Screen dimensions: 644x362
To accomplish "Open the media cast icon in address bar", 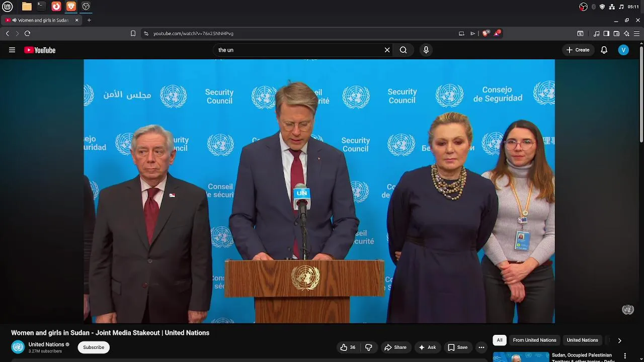I will tap(461, 34).
